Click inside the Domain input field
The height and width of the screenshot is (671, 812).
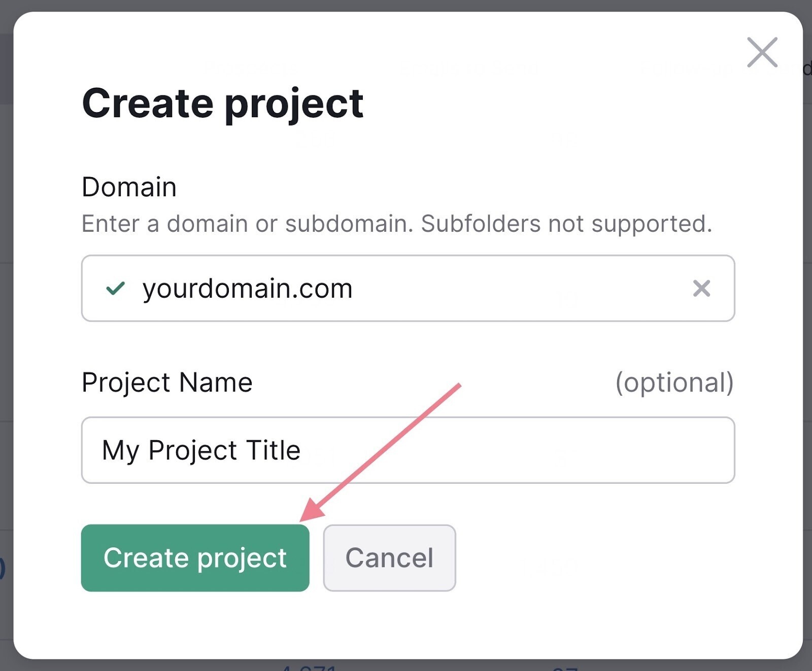(406, 288)
